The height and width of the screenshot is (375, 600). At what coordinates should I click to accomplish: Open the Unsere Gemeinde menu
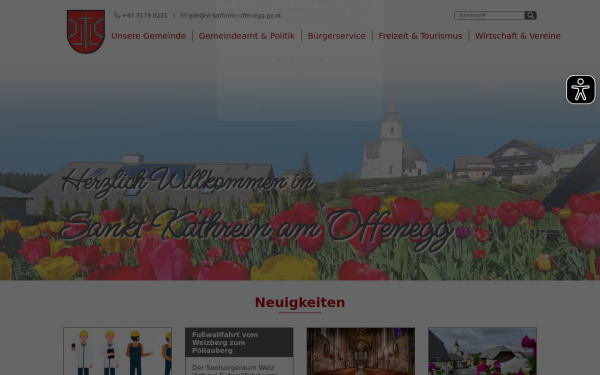[x=148, y=36]
